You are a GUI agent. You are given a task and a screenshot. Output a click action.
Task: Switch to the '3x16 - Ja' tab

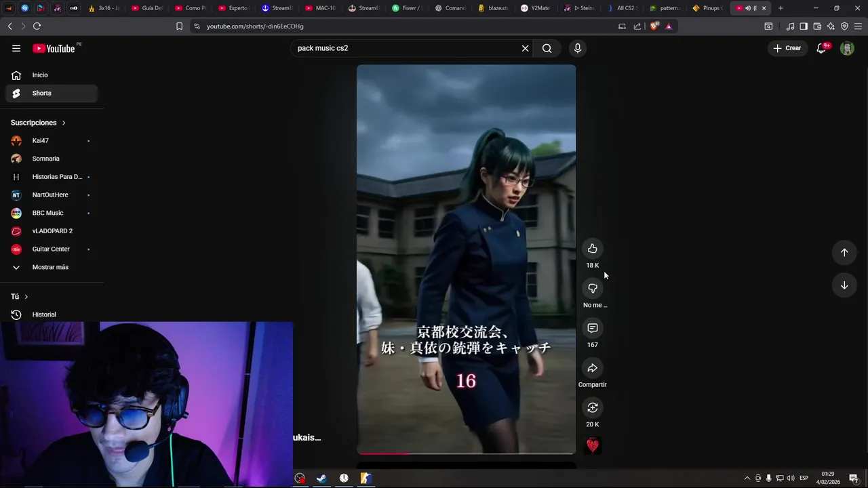(103, 8)
